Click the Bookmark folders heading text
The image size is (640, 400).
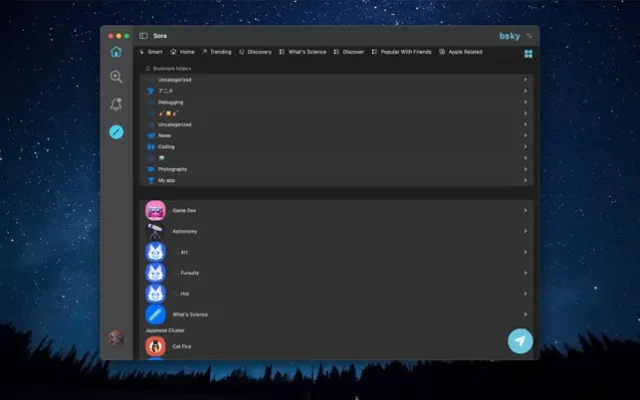click(x=172, y=69)
